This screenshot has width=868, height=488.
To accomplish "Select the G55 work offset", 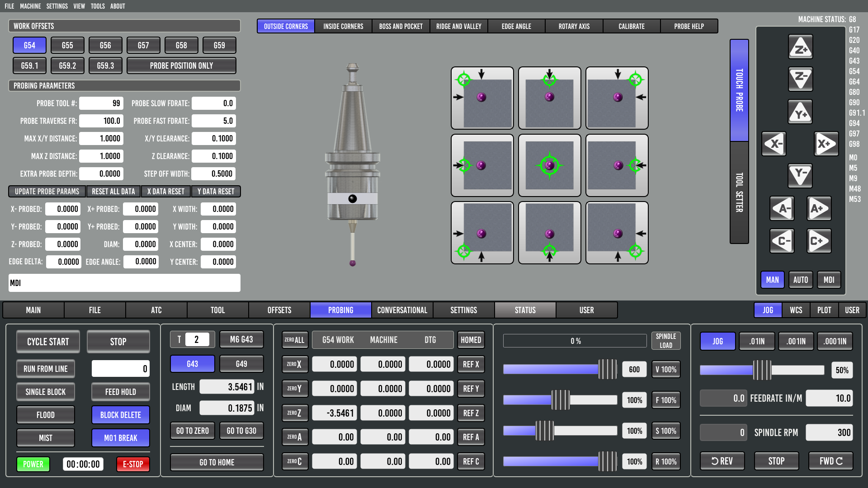I will (67, 45).
